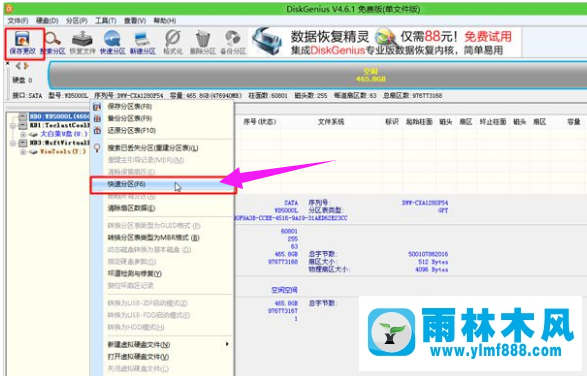Click the 容量 column header
Screen dimensions: 587x376
click(574, 122)
